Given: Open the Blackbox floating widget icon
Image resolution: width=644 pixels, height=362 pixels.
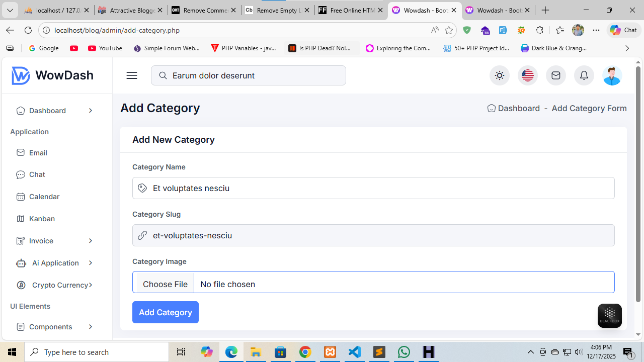Looking at the screenshot, I should coord(609,316).
